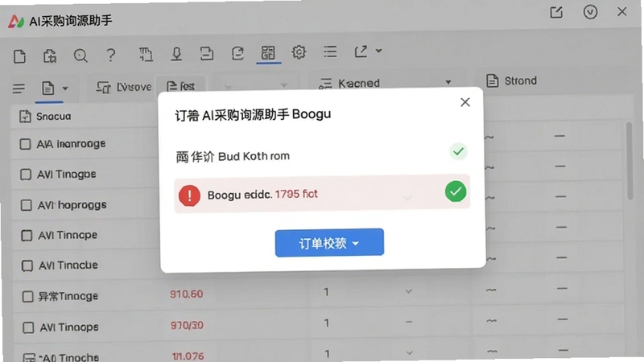Viewport: 644px width, 362px height.
Task: Click the hamburger menu lines icon
Action: (x=19, y=88)
